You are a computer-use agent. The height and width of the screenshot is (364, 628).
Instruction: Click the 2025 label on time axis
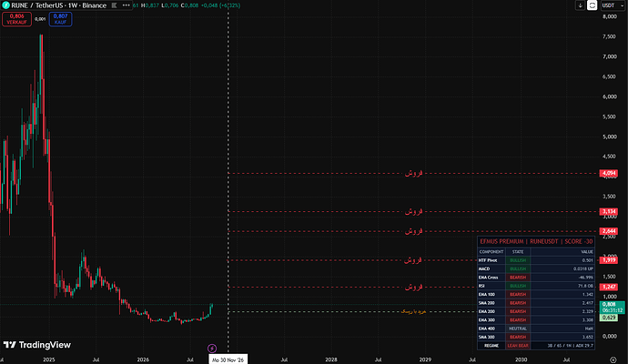coord(49,359)
